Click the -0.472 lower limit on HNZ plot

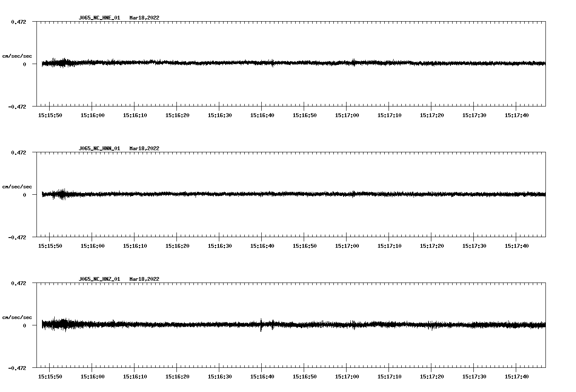coord(17,368)
